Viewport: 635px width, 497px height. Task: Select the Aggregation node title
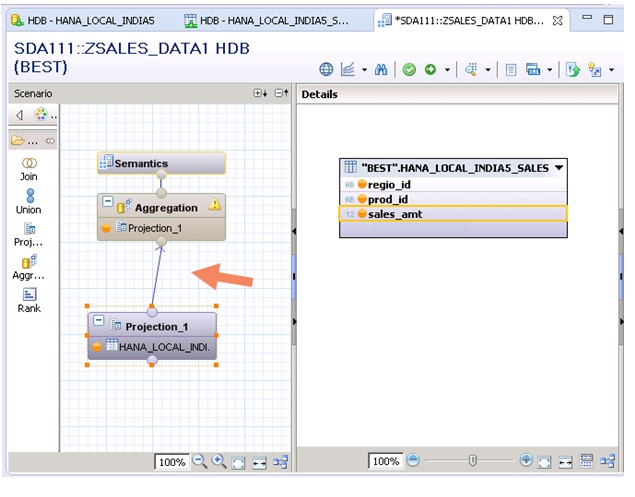point(166,208)
